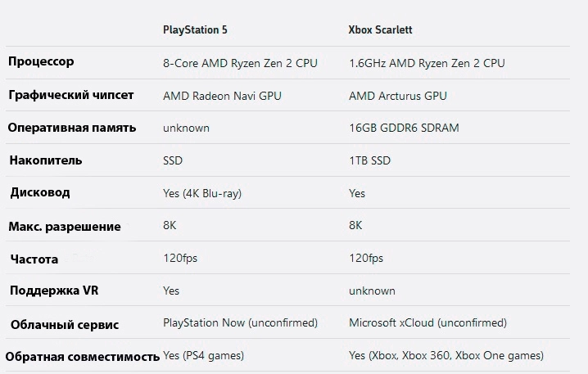The image size is (588, 374).
Task: Click the 8-Core AMD Ryzen Zen 2 CPU cell
Action: (x=240, y=63)
